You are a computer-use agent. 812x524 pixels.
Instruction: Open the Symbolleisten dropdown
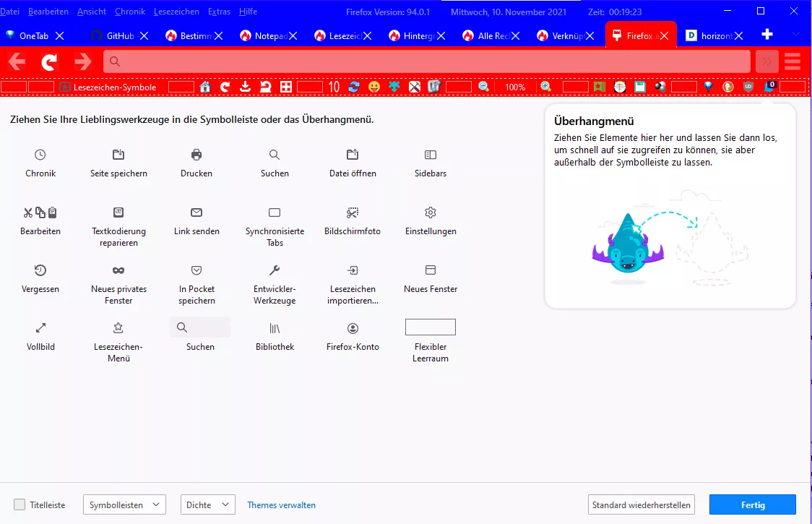pyautogui.click(x=125, y=504)
